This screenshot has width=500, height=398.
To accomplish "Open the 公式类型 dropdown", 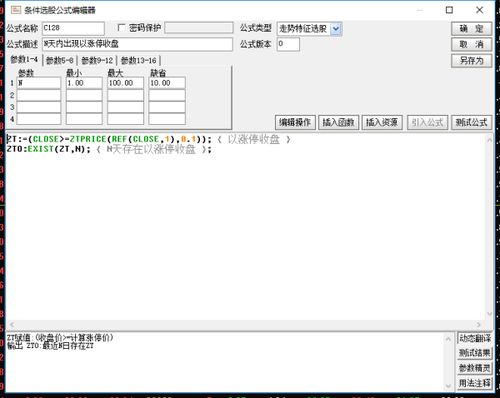I will [336, 29].
